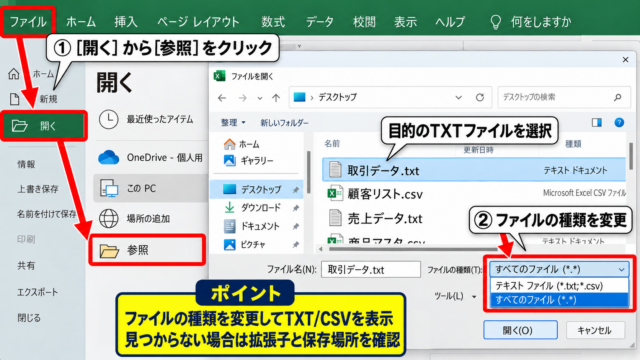Select the file 顧客リスト.csv
640x360 pixels.
point(384,194)
